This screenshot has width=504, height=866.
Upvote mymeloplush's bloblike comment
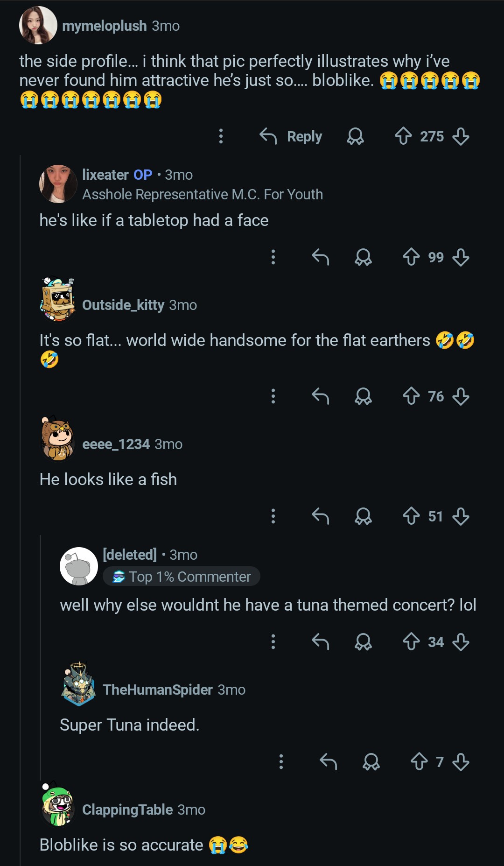403,136
